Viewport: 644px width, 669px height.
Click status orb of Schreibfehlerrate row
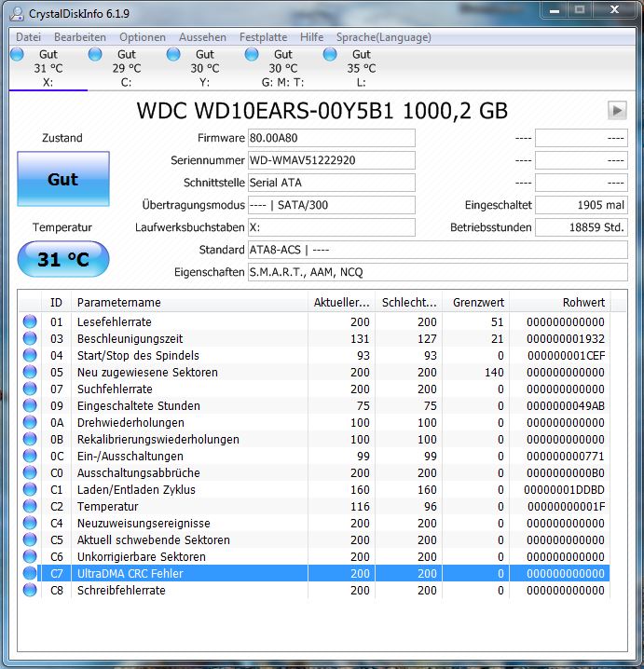pyautogui.click(x=30, y=590)
